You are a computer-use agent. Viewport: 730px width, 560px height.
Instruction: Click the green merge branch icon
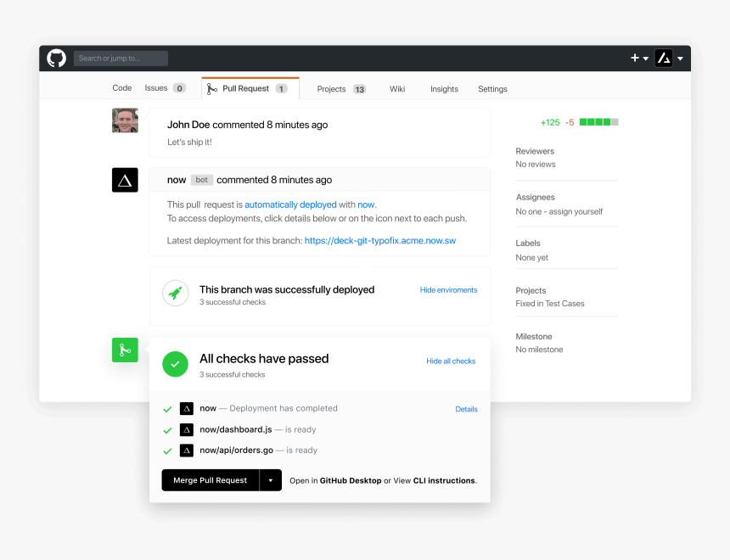pos(125,350)
